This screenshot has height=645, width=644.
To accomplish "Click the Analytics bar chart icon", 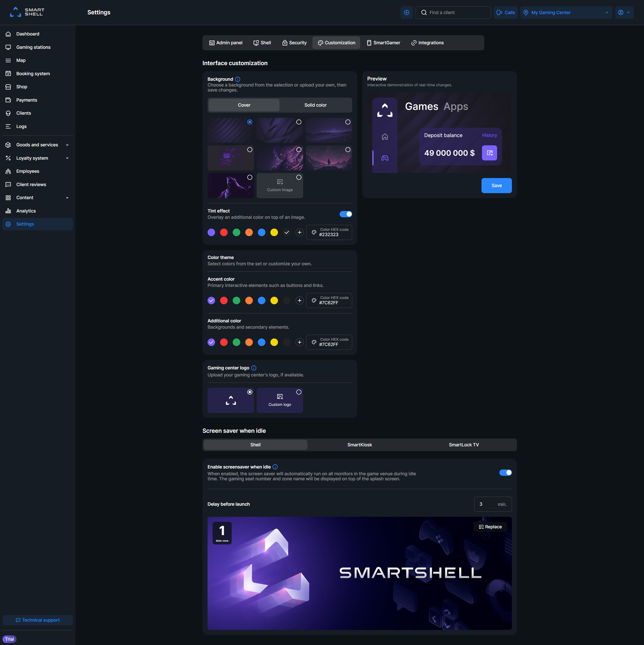I will tap(8, 211).
